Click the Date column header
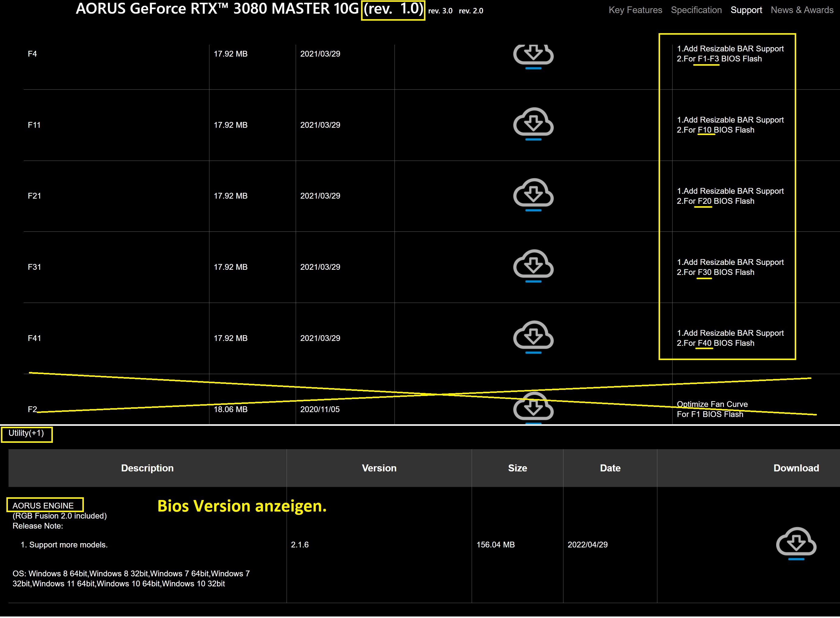 coord(610,468)
